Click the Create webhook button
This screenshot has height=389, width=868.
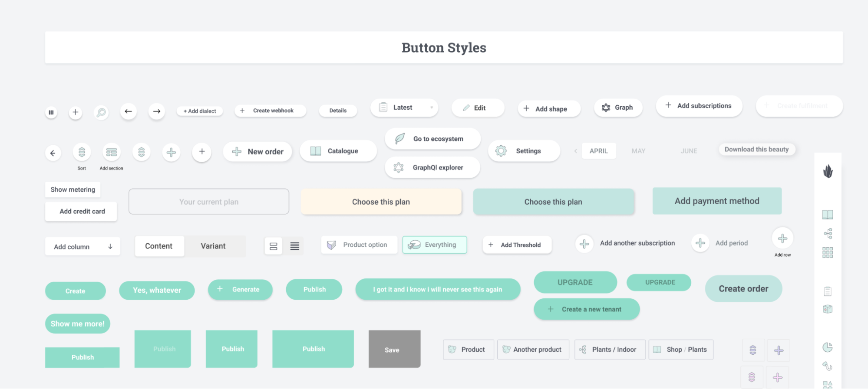coord(270,111)
